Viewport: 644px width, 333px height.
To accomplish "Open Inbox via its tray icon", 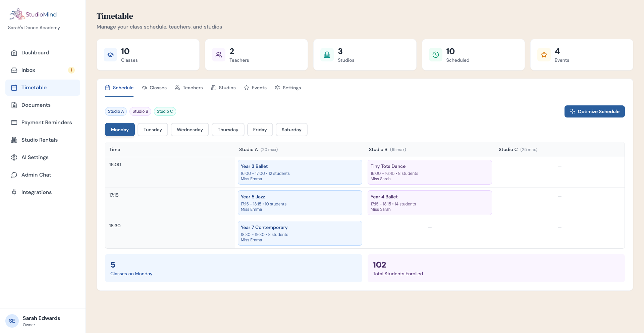I will 14,70.
